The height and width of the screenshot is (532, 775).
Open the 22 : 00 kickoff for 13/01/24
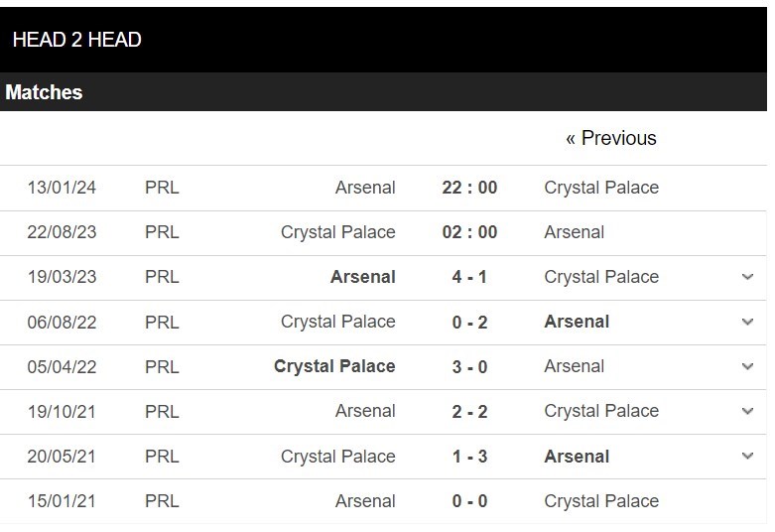[469, 188]
